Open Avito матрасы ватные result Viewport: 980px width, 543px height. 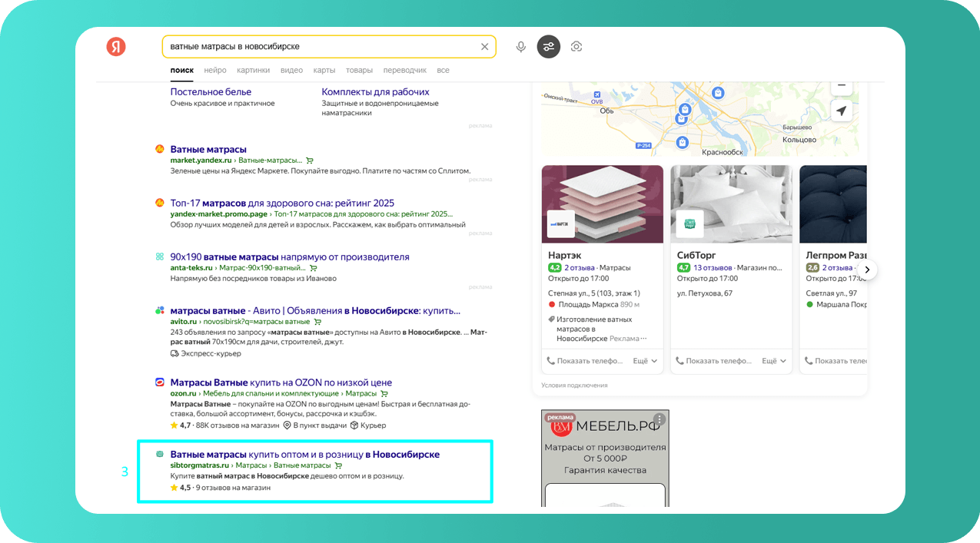coord(315,310)
